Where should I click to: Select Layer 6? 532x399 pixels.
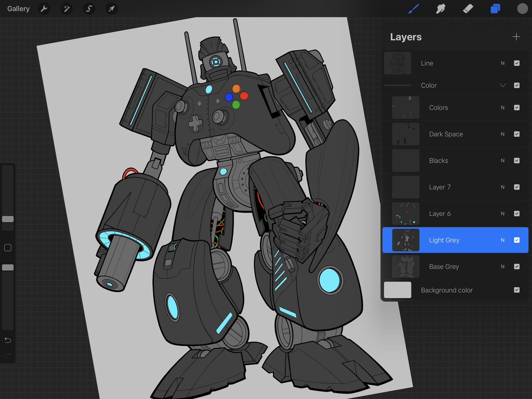455,214
